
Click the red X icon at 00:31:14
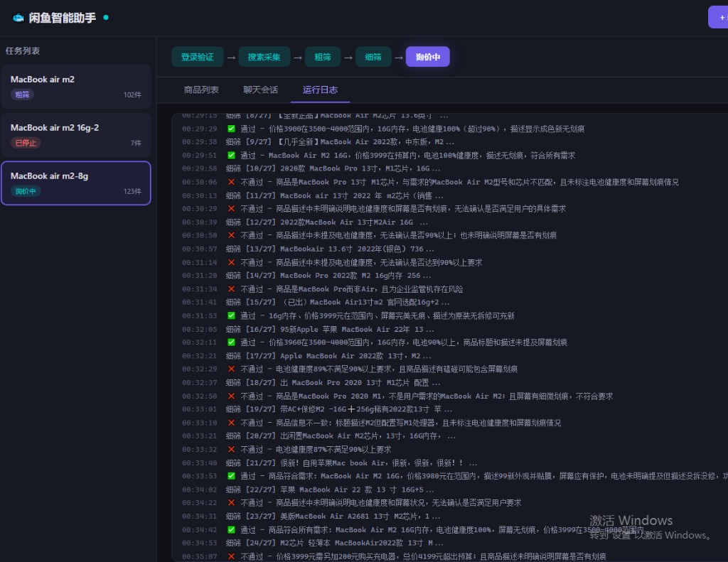pyautogui.click(x=231, y=262)
